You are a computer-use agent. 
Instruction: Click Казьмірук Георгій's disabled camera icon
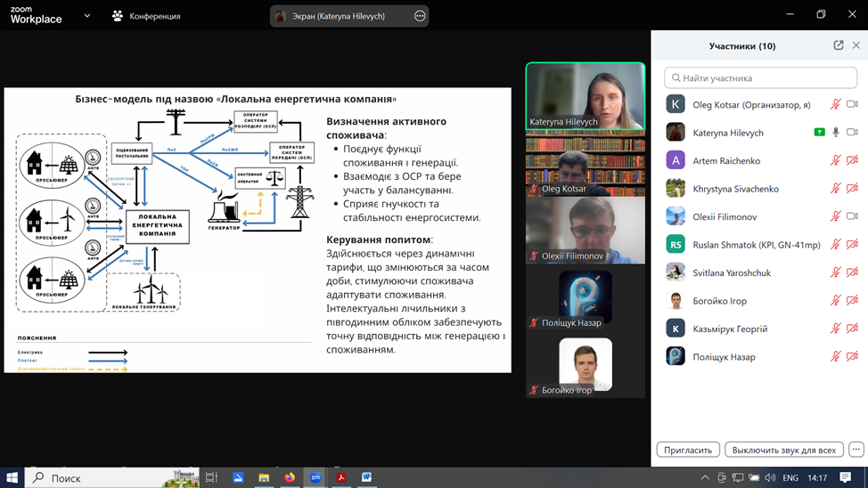tap(852, 329)
